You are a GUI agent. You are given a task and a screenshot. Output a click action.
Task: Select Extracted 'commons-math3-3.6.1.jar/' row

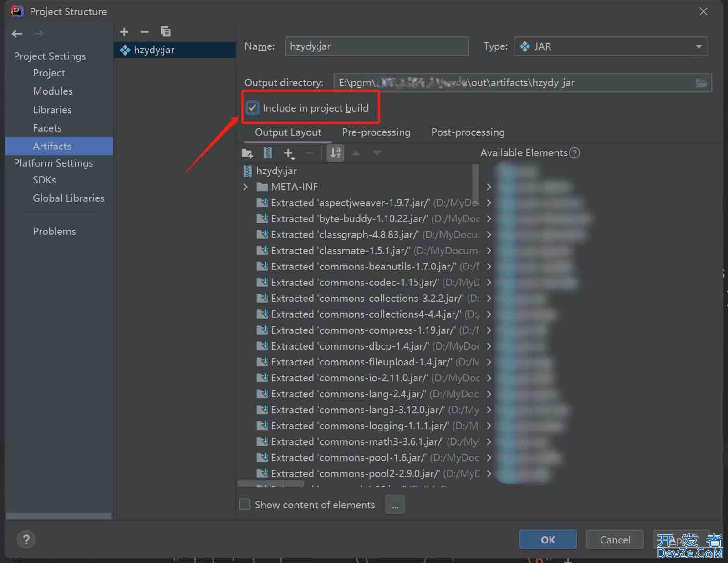point(368,442)
